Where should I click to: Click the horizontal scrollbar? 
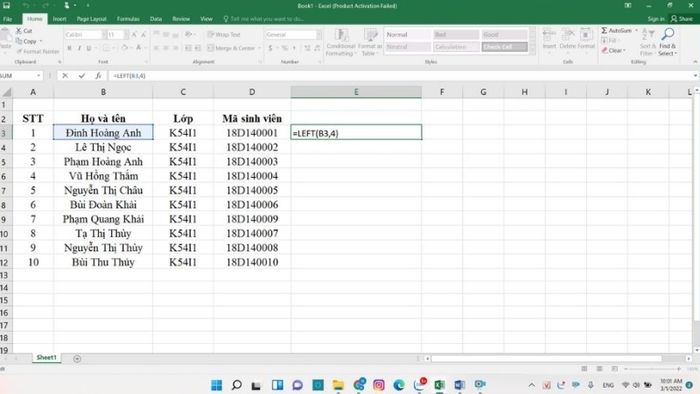[x=546, y=358]
